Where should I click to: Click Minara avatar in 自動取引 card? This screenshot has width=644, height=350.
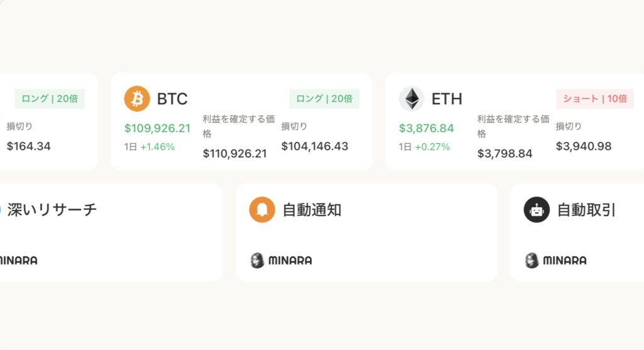[x=531, y=260]
